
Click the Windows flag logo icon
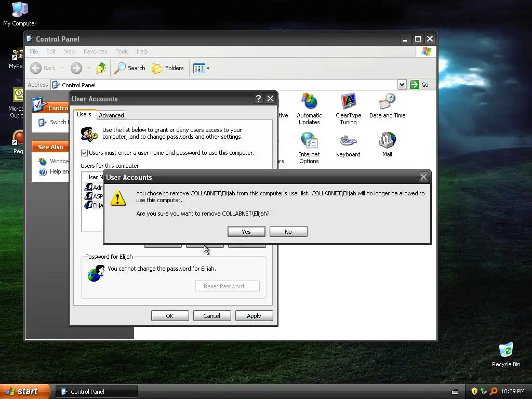point(426,51)
